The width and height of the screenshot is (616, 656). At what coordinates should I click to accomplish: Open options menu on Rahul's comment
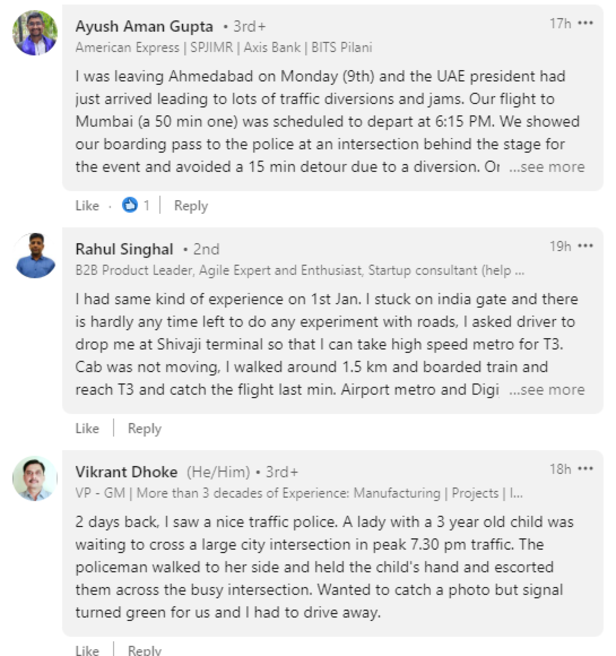[x=585, y=247]
